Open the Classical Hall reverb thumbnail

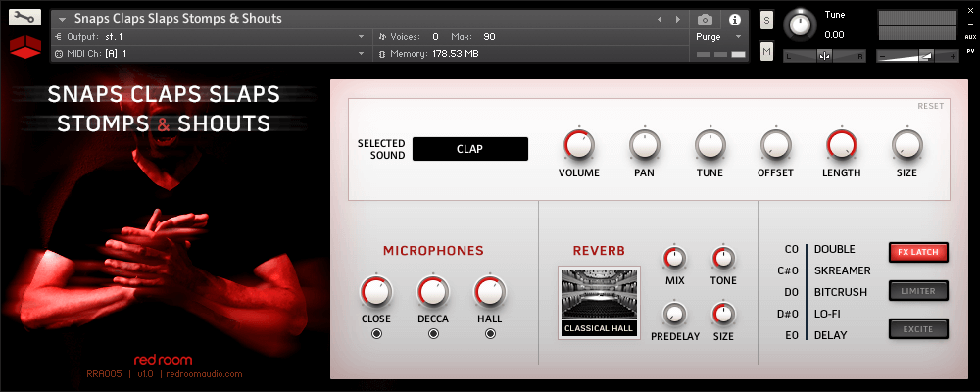click(599, 303)
